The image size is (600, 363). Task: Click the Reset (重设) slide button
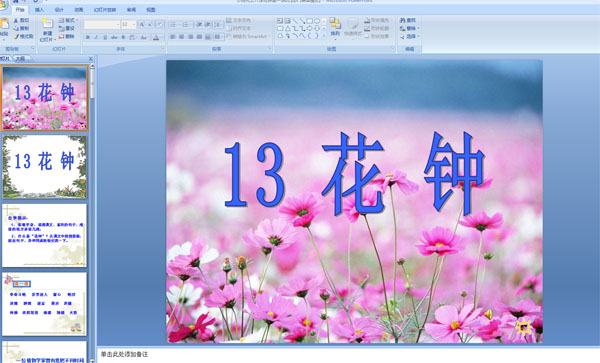pyautogui.click(x=67, y=28)
